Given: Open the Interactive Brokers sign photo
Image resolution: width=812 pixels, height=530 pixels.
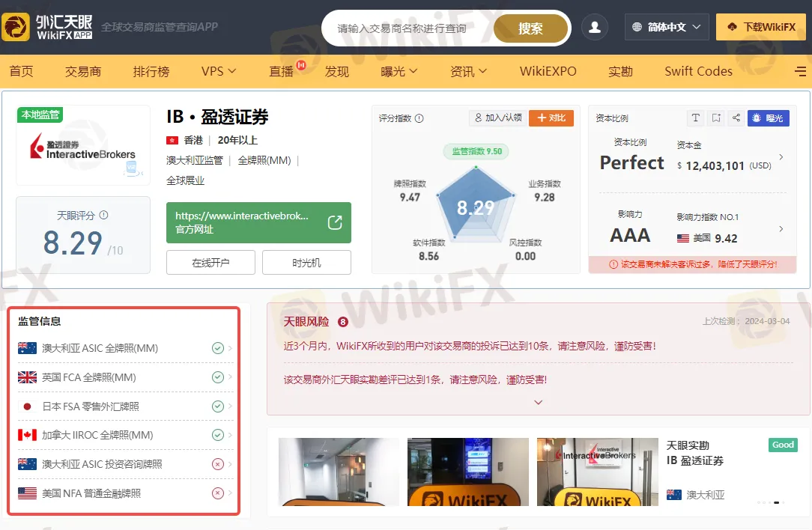Looking at the screenshot, I should pyautogui.click(x=598, y=472).
